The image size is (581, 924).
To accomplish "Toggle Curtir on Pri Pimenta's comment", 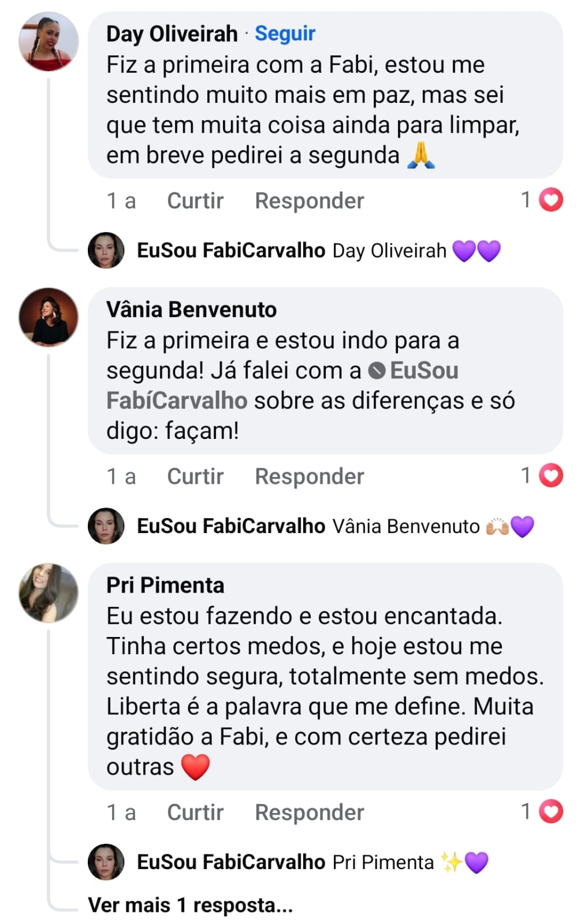I will 195,813.
